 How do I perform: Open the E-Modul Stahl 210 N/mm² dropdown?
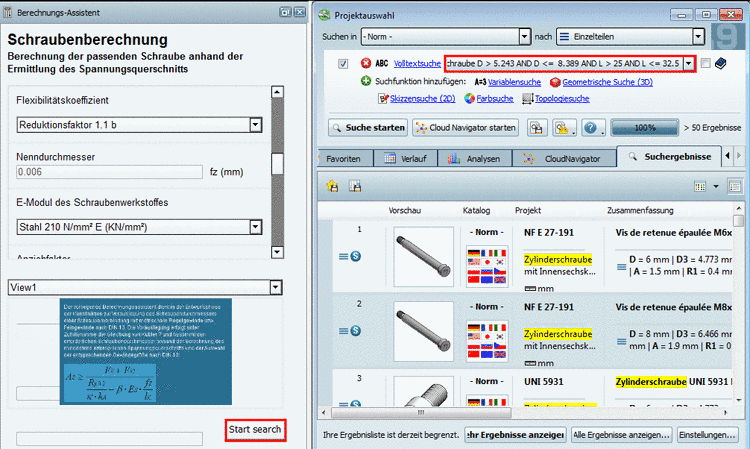click(x=255, y=227)
